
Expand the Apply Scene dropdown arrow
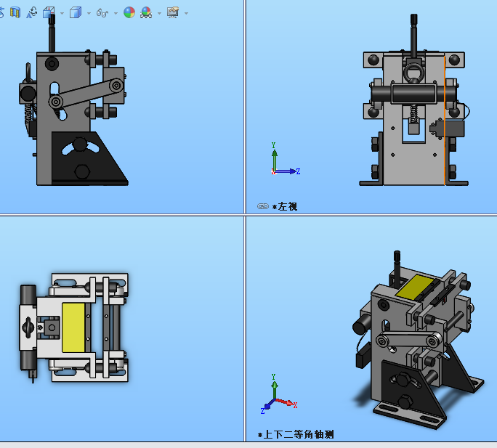tap(159, 13)
